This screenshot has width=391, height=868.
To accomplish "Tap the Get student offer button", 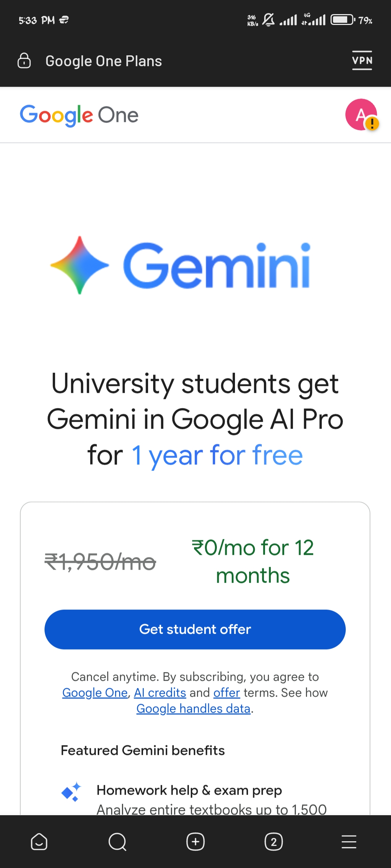I will pyautogui.click(x=195, y=630).
